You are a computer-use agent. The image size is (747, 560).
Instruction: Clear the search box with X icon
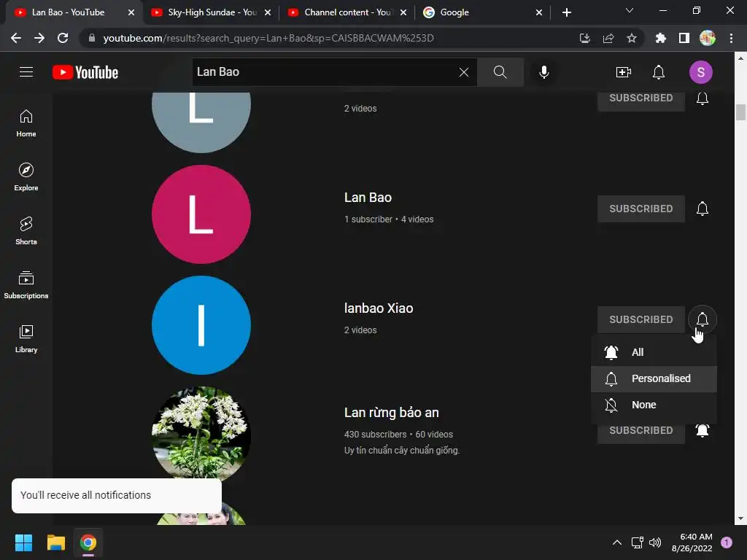click(463, 72)
